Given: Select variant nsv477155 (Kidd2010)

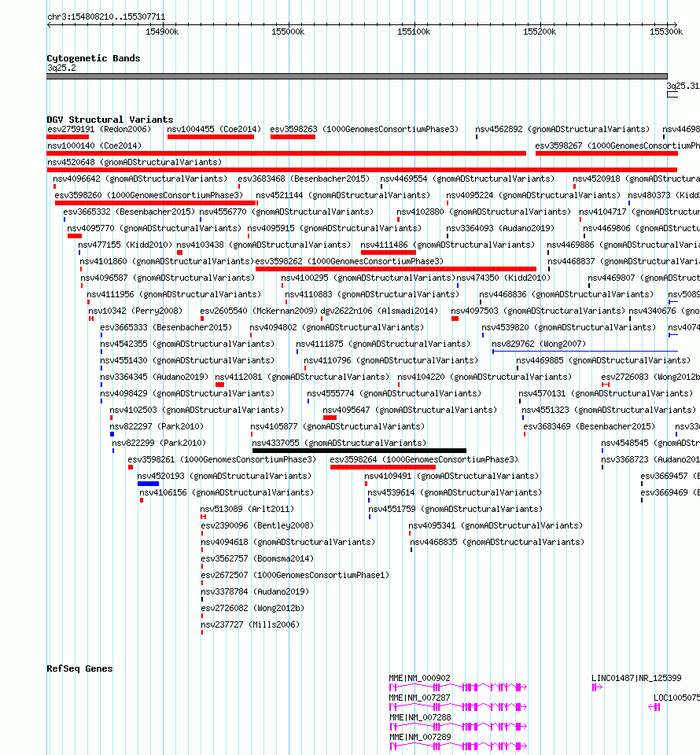Looking at the screenshot, I should [125, 245].
